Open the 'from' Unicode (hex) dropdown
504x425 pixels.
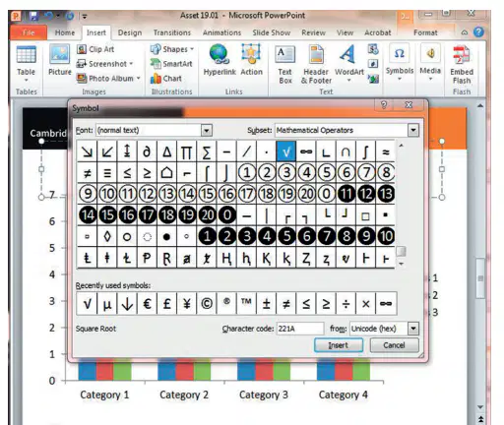413,329
